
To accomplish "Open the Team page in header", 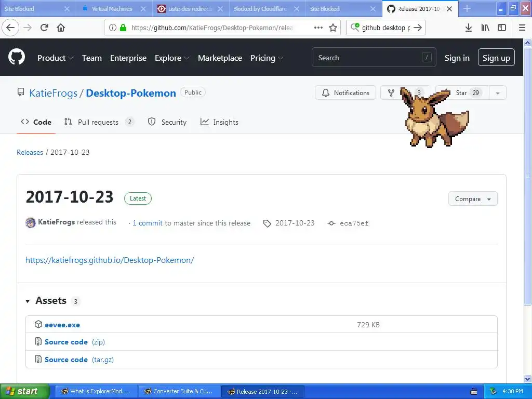I will (91, 58).
